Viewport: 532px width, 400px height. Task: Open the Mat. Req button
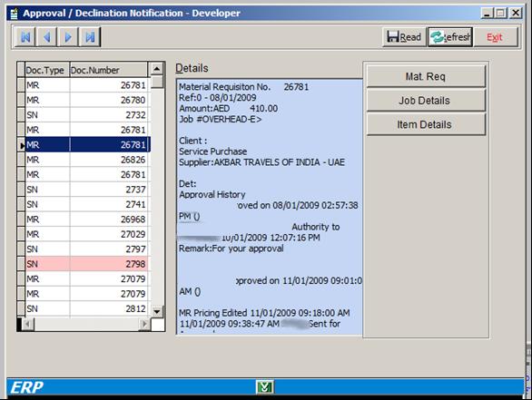pos(426,76)
